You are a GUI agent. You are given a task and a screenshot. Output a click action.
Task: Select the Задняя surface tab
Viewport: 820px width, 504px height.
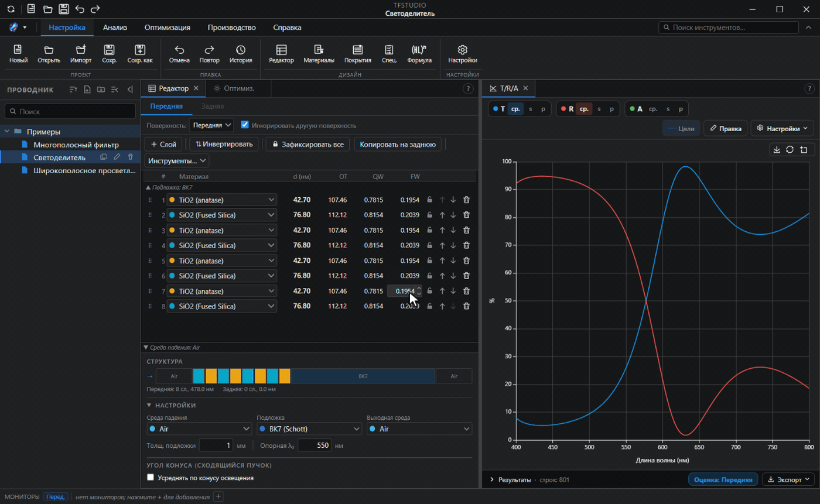tap(212, 106)
